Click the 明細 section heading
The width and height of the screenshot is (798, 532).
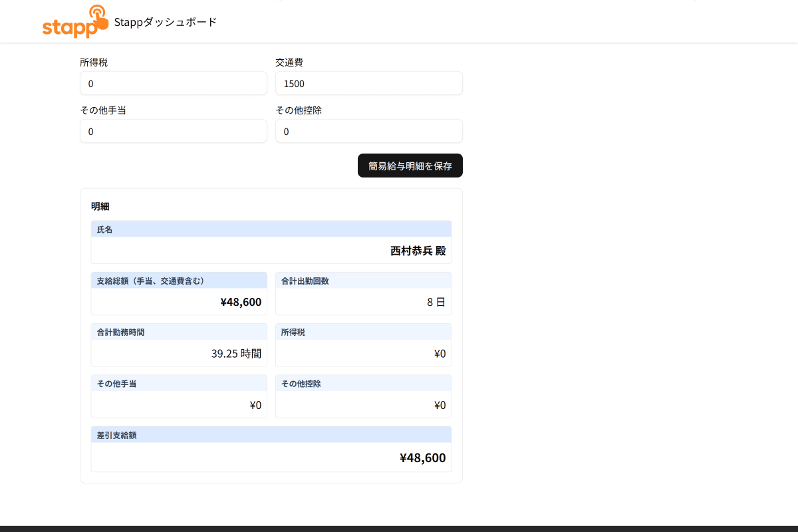(100, 206)
